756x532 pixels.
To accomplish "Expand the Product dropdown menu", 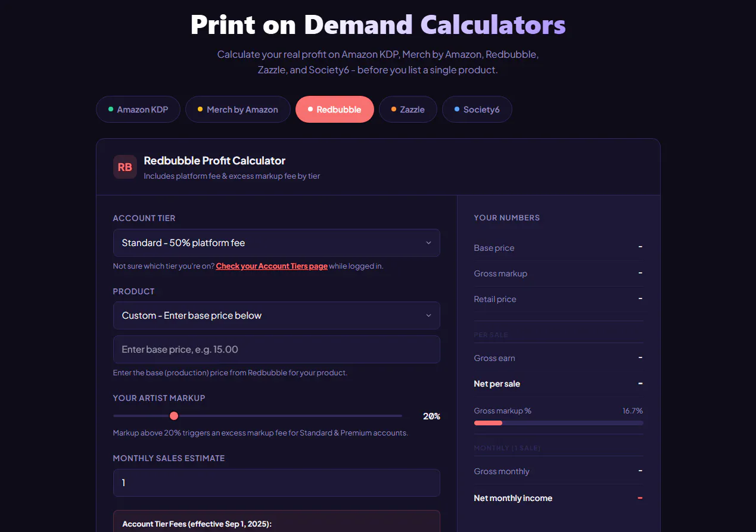I will click(x=276, y=316).
